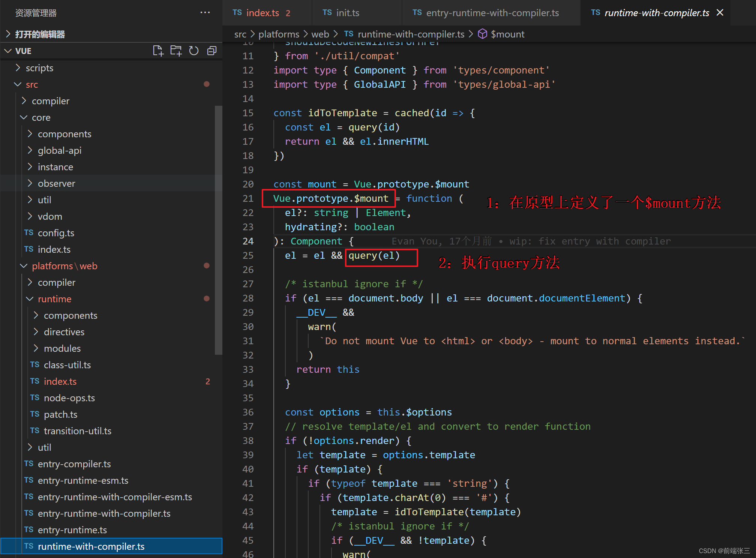Close the runtime-with-compiler.ts tab
The height and width of the screenshot is (558, 756).
[x=720, y=12]
